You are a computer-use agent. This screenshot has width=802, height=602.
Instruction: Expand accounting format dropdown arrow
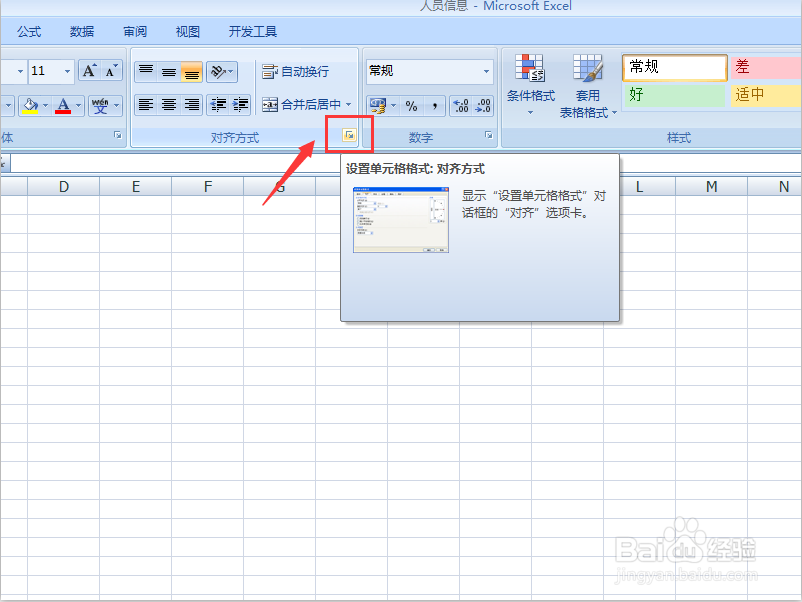pyautogui.click(x=393, y=106)
